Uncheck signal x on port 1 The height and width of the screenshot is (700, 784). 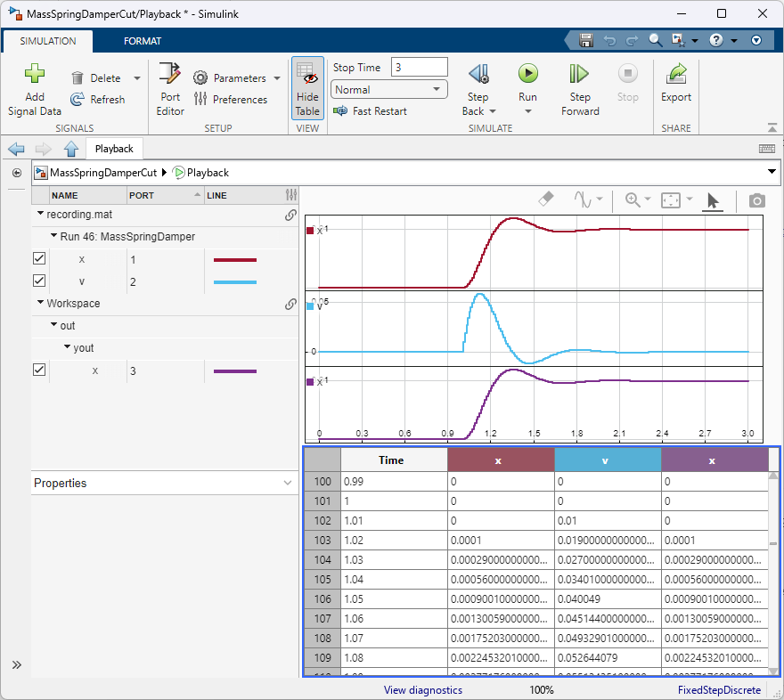click(39, 259)
